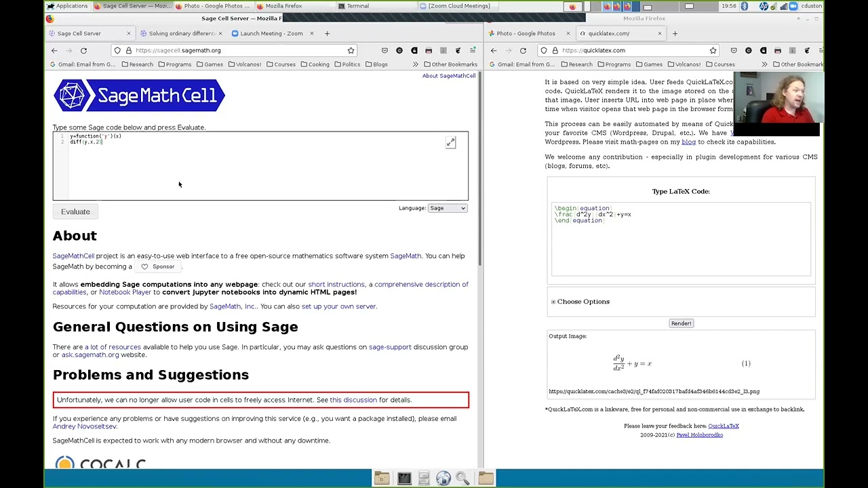The width and height of the screenshot is (868, 488).
Task: Open the search magnifier icon in bottom dock
Action: tap(463, 479)
